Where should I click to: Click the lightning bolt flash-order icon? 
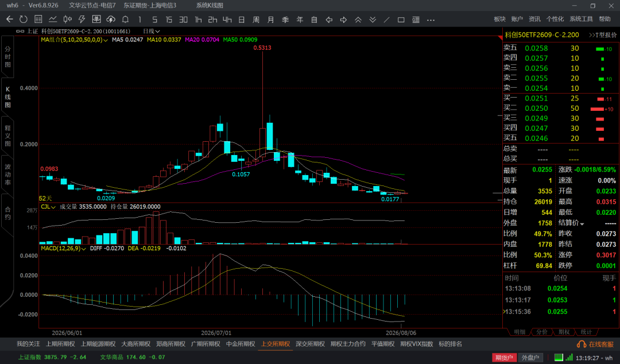[82, 20]
